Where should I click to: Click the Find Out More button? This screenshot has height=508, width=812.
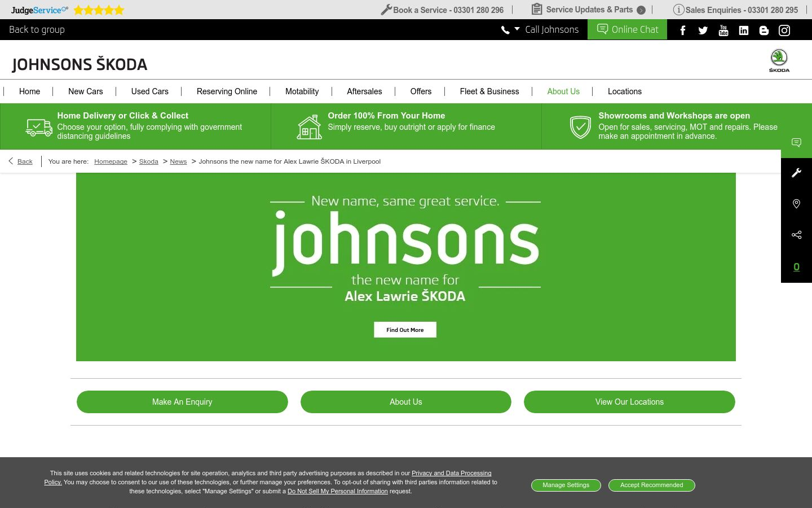point(405,330)
